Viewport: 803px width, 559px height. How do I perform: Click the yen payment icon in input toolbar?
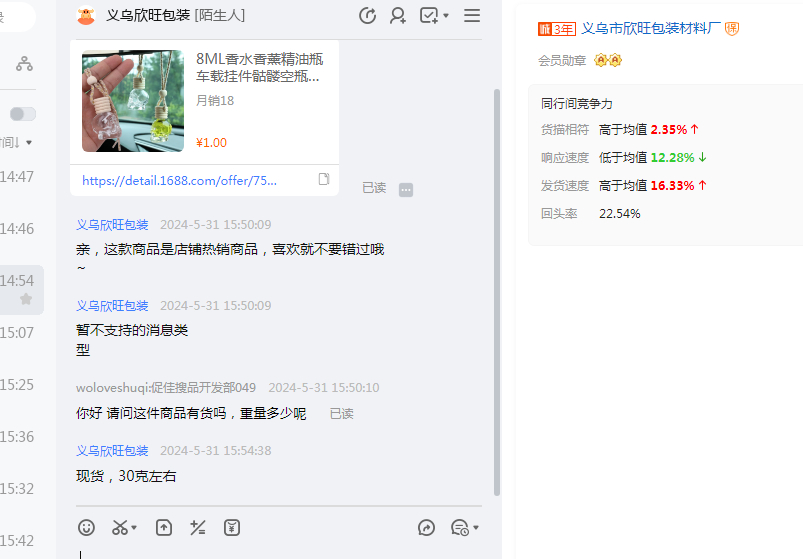click(232, 527)
